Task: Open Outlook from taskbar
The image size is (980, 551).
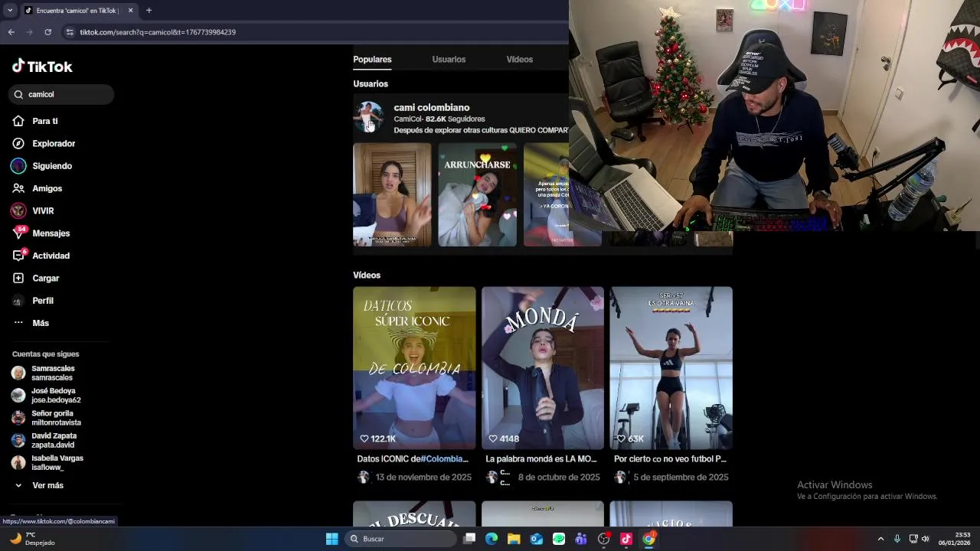Action: (537, 539)
